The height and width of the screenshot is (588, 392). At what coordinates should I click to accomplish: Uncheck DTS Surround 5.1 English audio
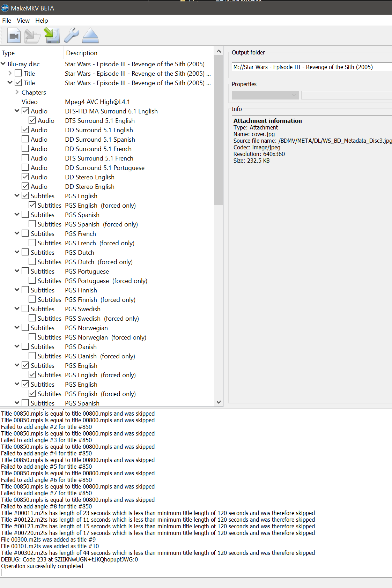pyautogui.click(x=32, y=120)
